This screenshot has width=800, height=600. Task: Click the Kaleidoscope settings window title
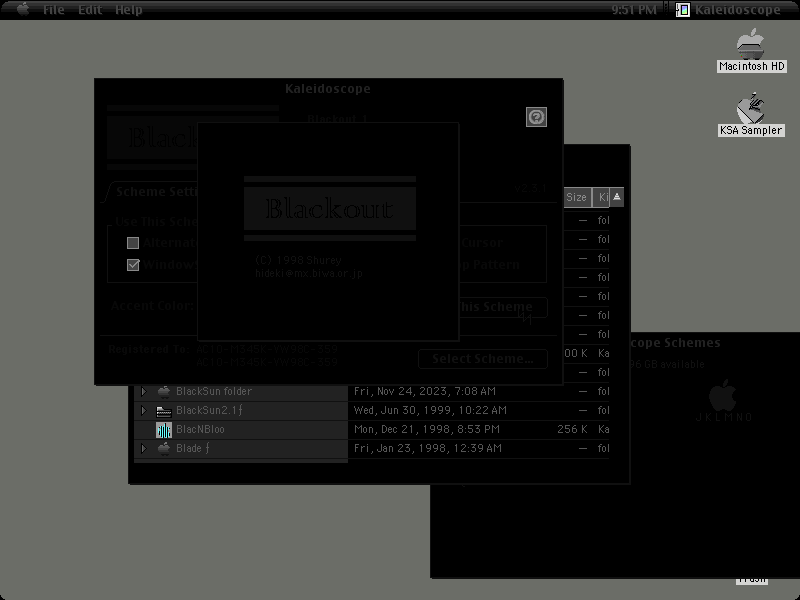(328, 89)
